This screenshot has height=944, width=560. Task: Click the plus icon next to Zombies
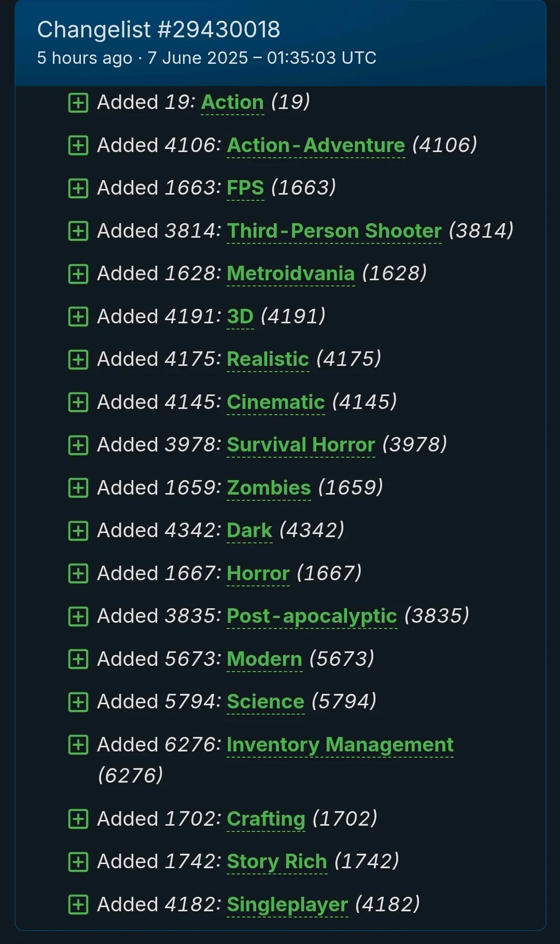tap(78, 488)
